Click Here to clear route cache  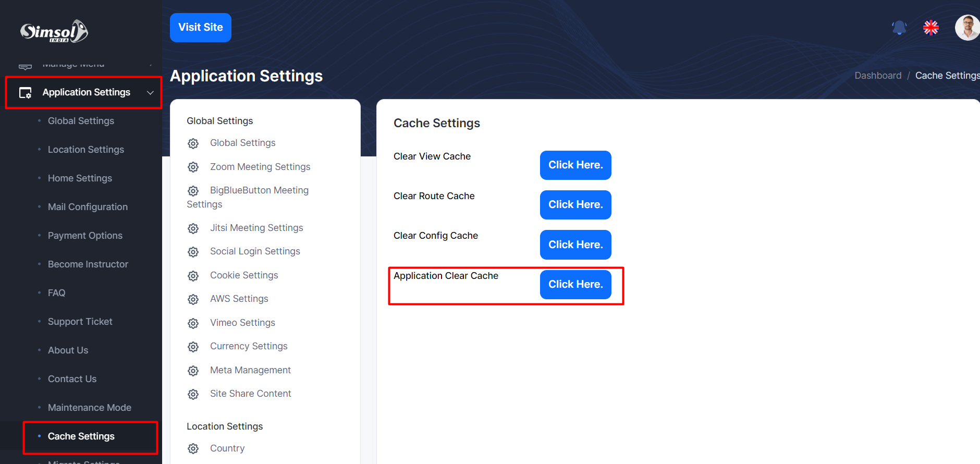point(575,205)
